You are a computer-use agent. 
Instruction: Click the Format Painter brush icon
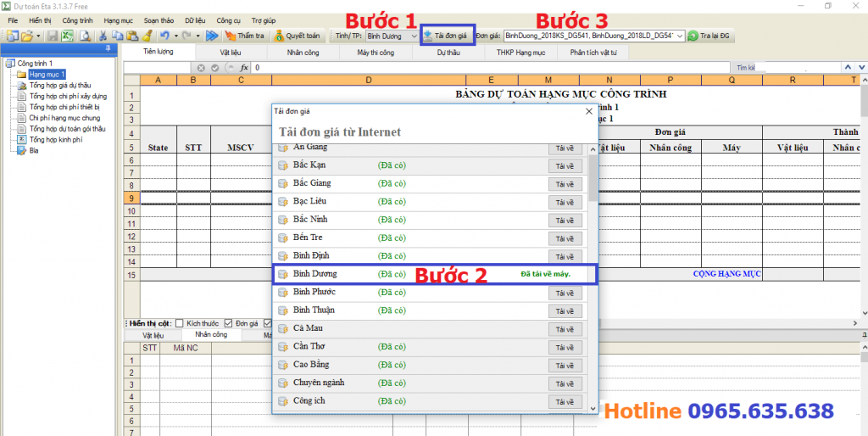click(x=147, y=36)
